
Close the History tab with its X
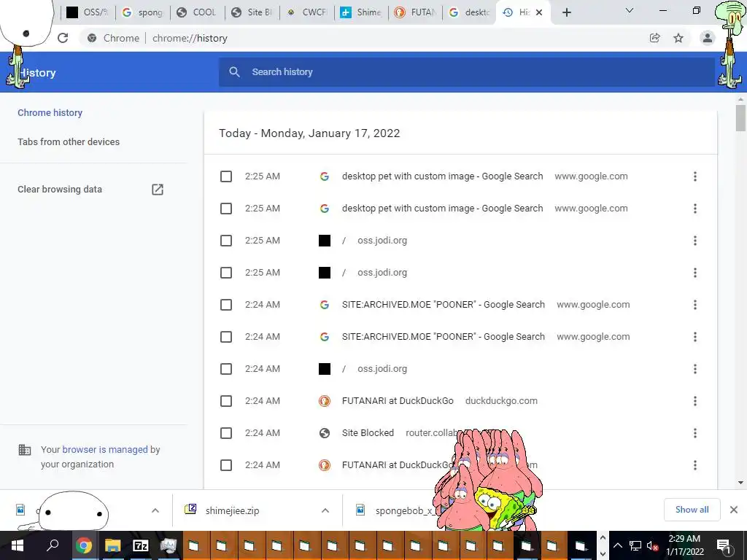pos(539,12)
